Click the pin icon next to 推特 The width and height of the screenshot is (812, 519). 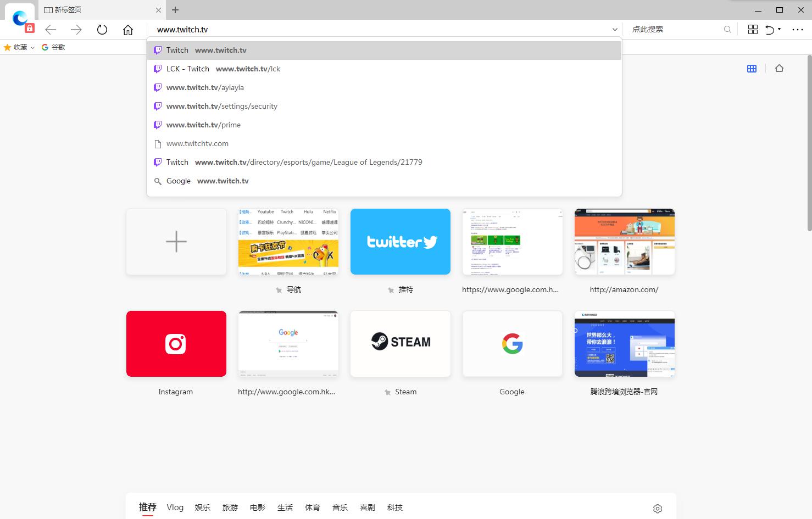pyautogui.click(x=391, y=290)
